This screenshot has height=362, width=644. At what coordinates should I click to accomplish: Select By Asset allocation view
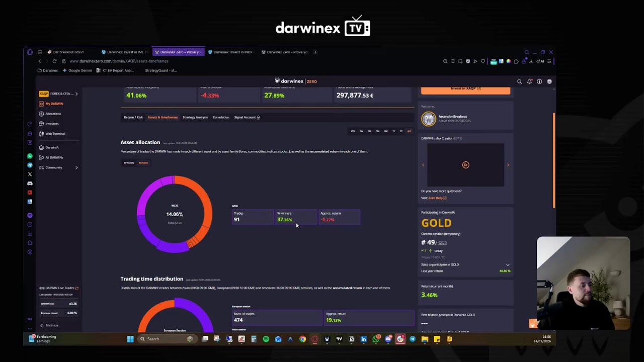(x=143, y=162)
